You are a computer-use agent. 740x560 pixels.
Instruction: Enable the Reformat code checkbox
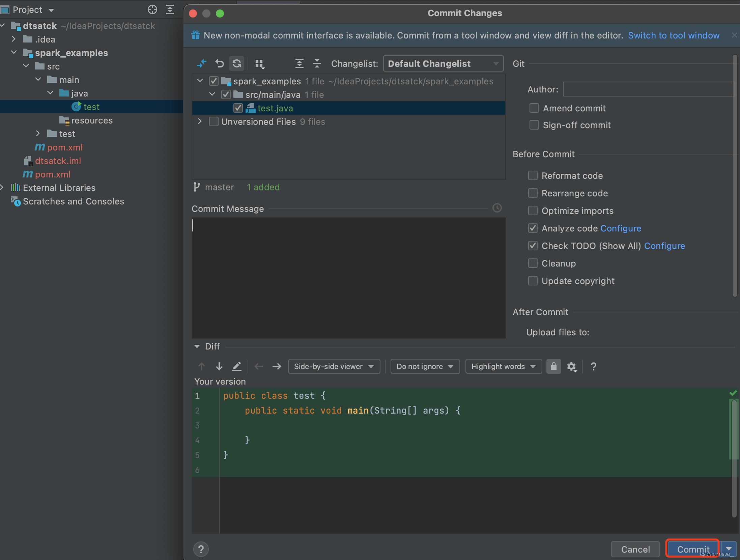[x=533, y=175]
